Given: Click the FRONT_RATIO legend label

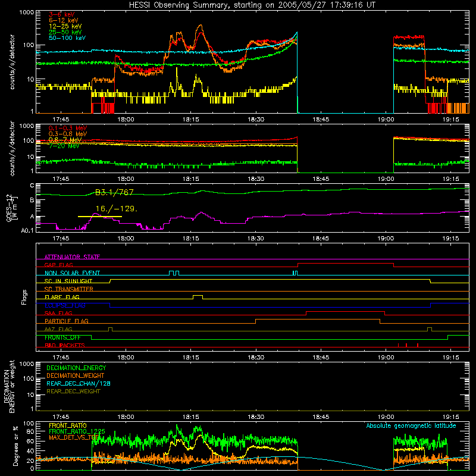Looking at the screenshot, I should [x=68, y=425].
